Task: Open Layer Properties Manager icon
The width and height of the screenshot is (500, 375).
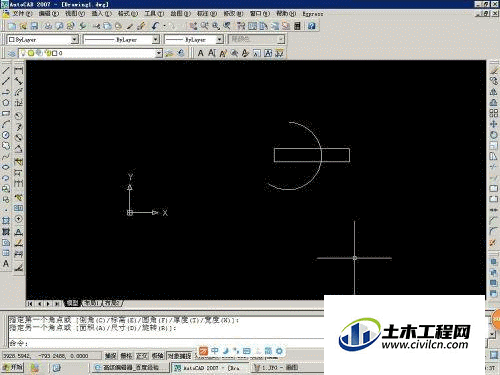Action: (11, 53)
